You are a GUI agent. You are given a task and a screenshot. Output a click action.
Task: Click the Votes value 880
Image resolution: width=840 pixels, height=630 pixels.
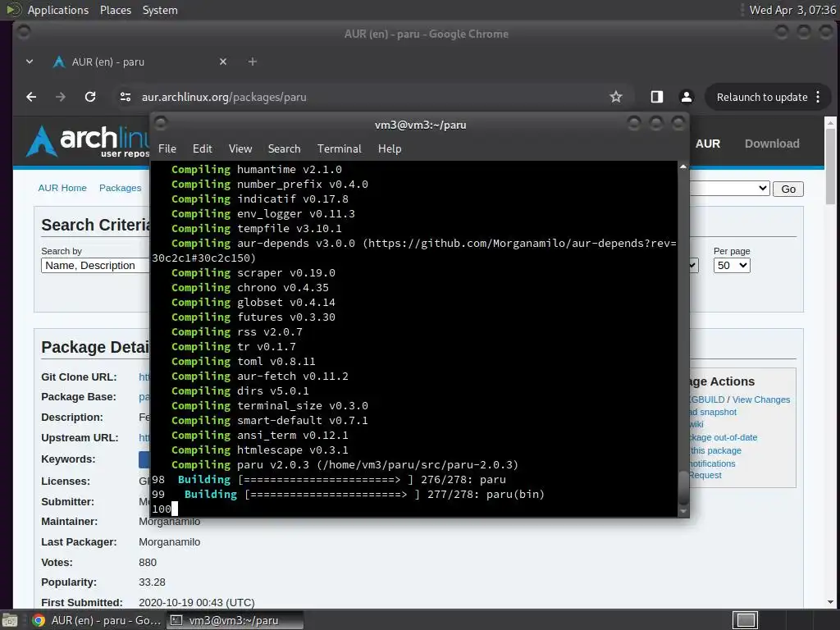tap(148, 563)
